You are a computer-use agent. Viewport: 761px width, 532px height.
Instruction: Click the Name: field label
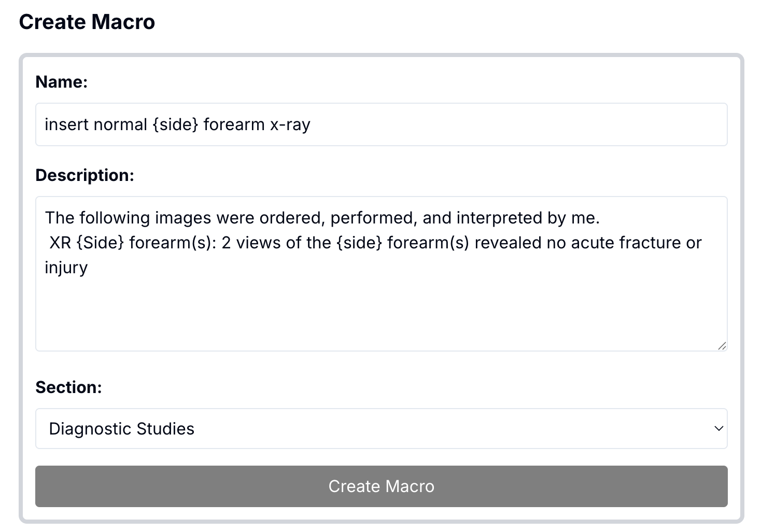(x=61, y=81)
